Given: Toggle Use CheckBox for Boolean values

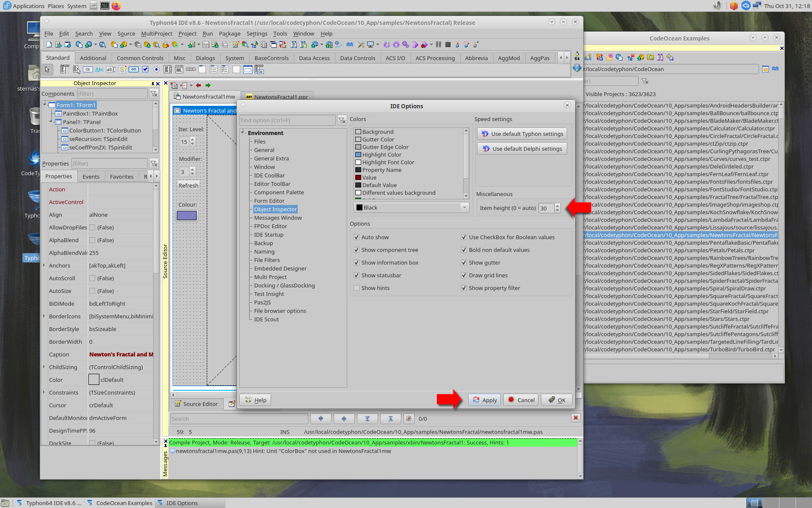Looking at the screenshot, I should point(464,237).
